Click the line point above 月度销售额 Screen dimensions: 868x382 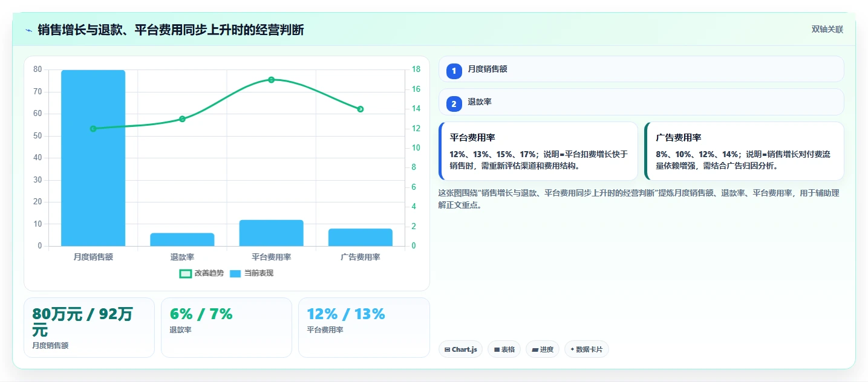(93, 129)
